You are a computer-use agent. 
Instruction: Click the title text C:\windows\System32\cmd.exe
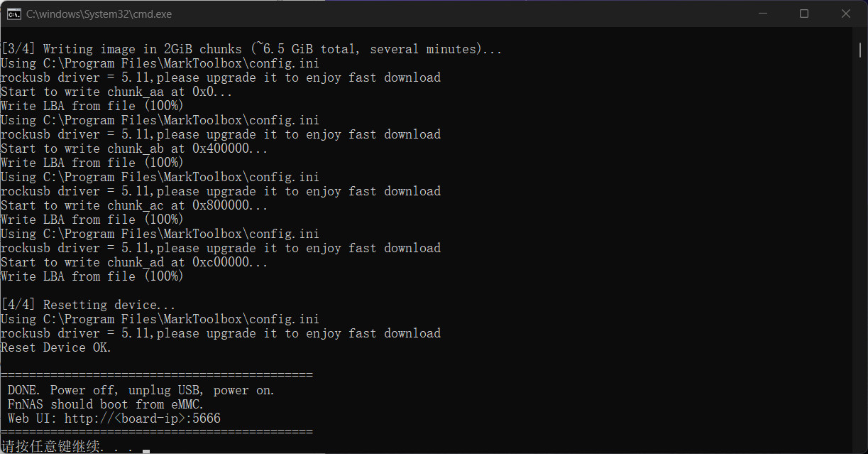coord(99,14)
